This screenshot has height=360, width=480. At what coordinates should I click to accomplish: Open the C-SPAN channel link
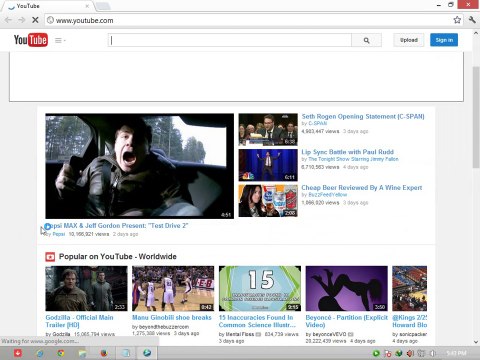(317, 123)
